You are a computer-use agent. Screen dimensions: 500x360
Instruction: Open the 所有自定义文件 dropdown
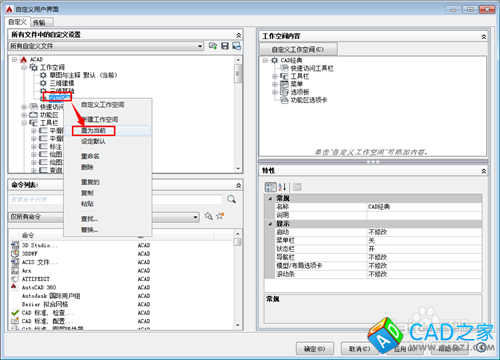200,46
